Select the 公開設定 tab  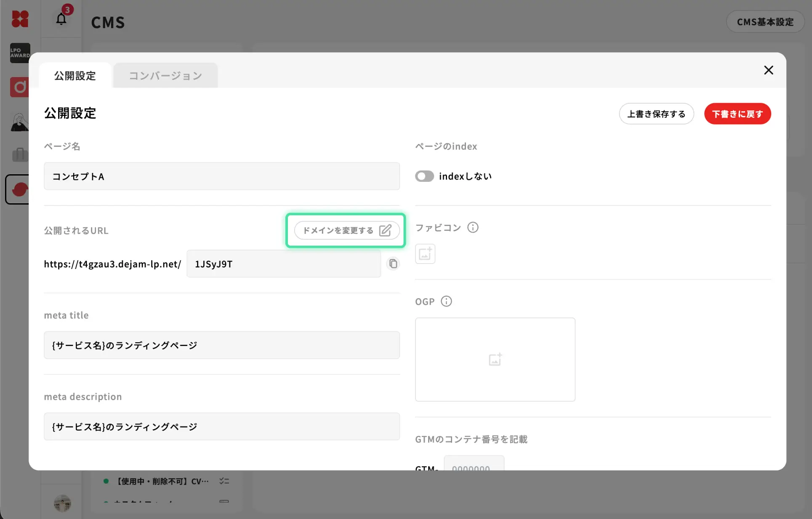pyautogui.click(x=75, y=76)
